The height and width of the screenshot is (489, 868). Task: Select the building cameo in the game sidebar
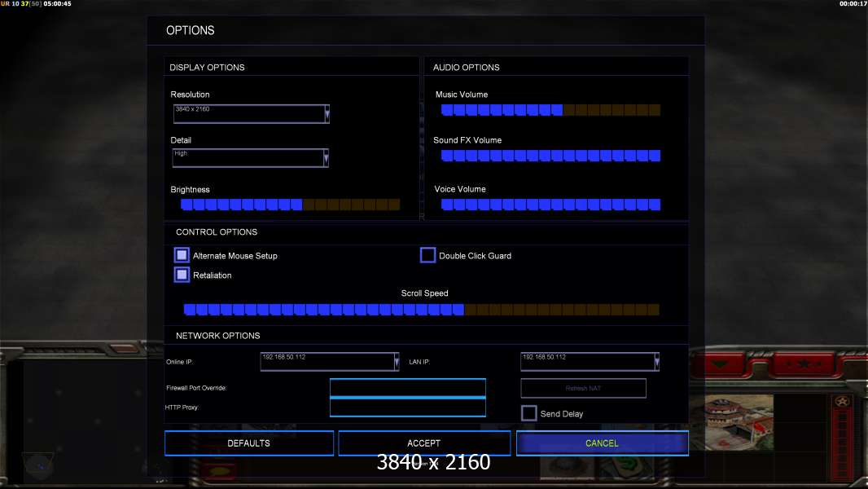739,422
